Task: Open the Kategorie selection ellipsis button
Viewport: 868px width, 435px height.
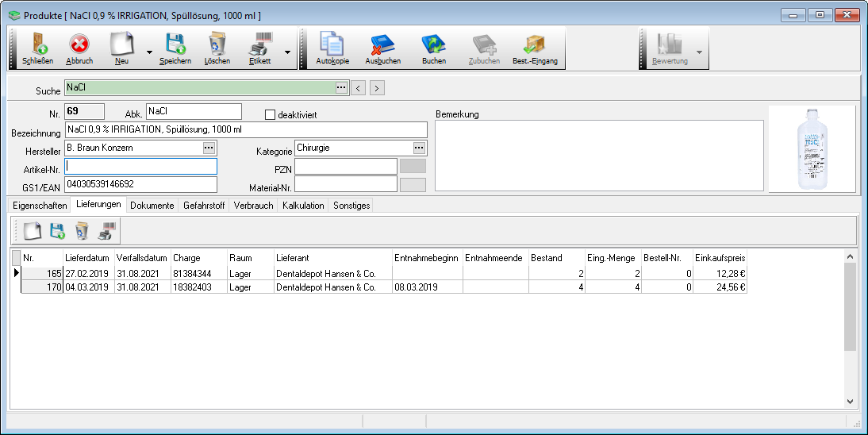Action: point(419,148)
